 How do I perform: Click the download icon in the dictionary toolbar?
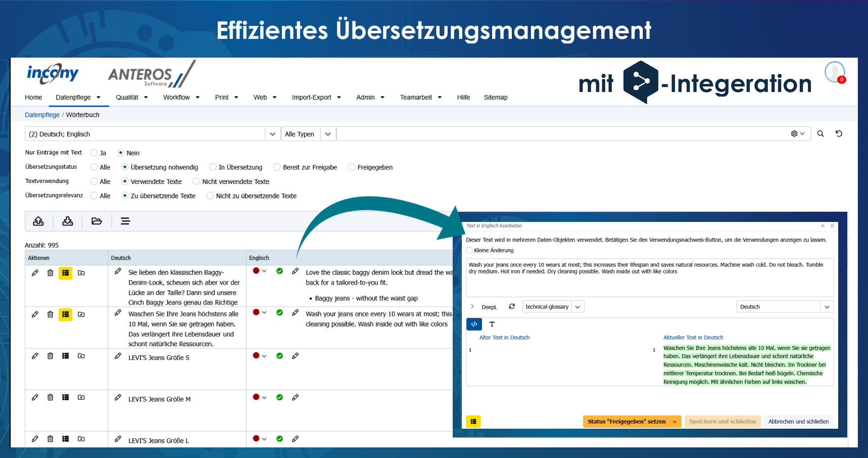point(67,221)
